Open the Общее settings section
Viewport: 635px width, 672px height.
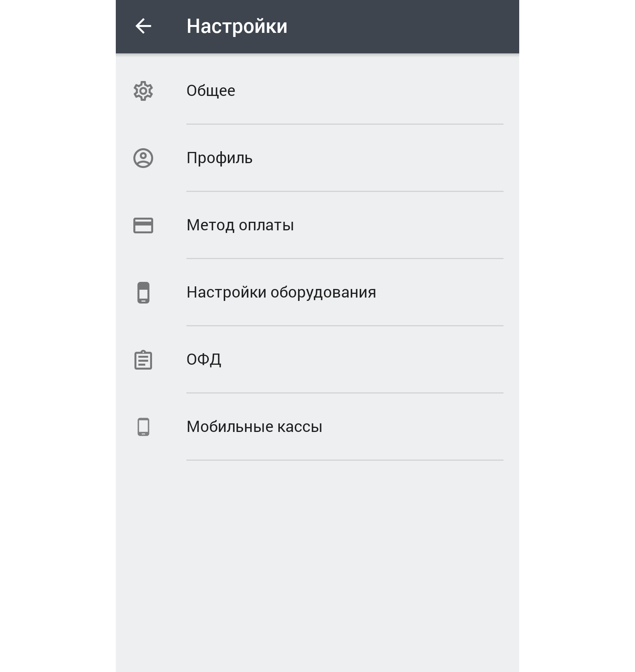point(317,91)
